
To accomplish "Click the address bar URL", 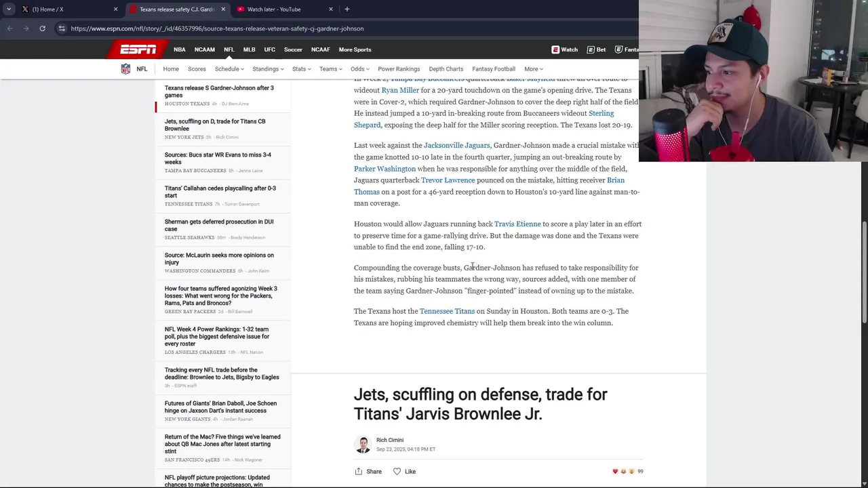I will (217, 28).
